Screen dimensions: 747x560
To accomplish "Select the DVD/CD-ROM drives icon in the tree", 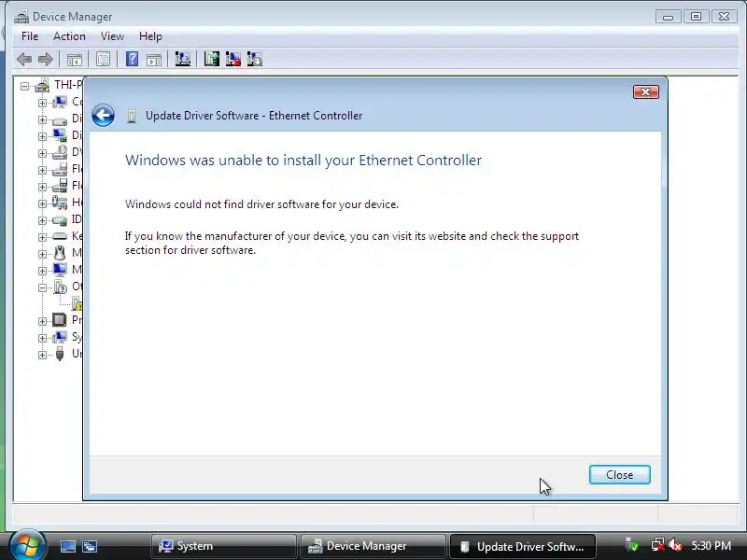I will [x=60, y=152].
